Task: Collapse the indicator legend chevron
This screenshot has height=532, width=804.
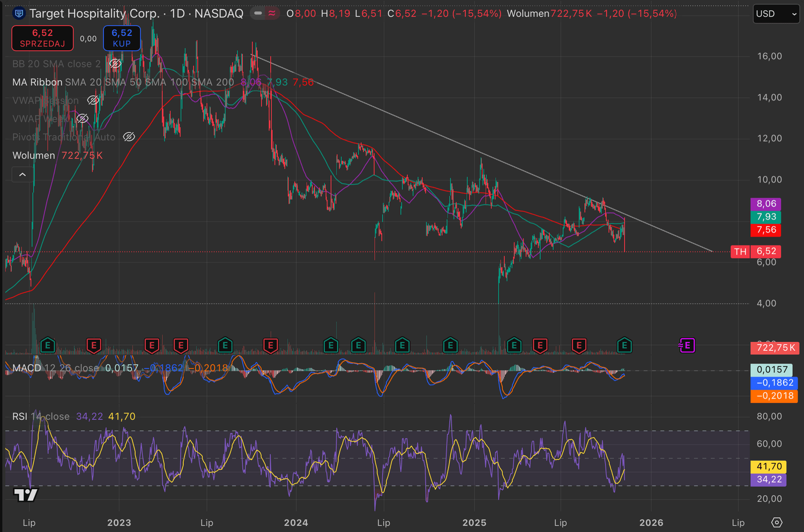Action: click(23, 175)
